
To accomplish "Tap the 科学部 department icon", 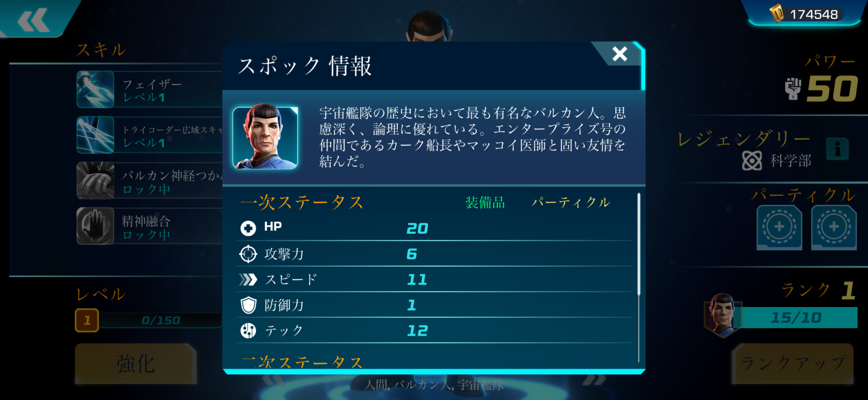I will [x=752, y=161].
